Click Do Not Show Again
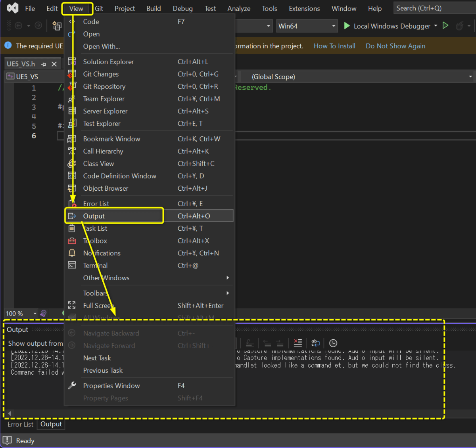Image resolution: width=476 pixels, height=448 pixels. pos(395,46)
